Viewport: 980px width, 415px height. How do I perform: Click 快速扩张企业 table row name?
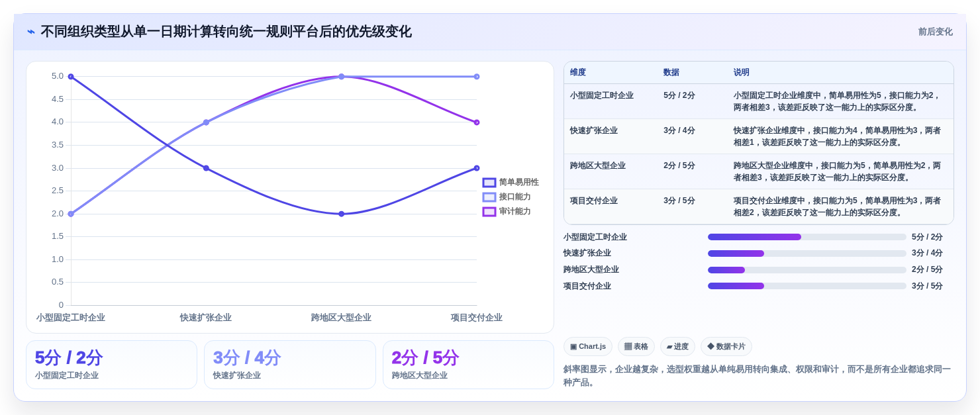tap(594, 130)
